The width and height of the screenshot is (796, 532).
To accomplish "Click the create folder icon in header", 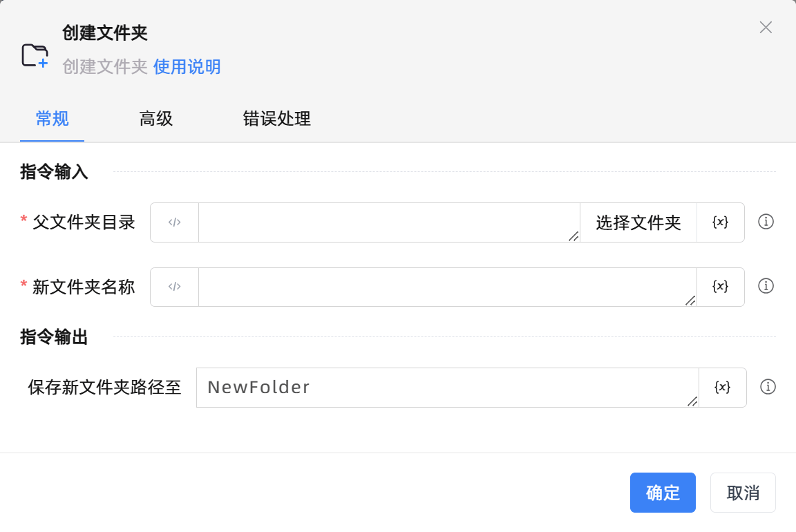I will click(x=35, y=55).
